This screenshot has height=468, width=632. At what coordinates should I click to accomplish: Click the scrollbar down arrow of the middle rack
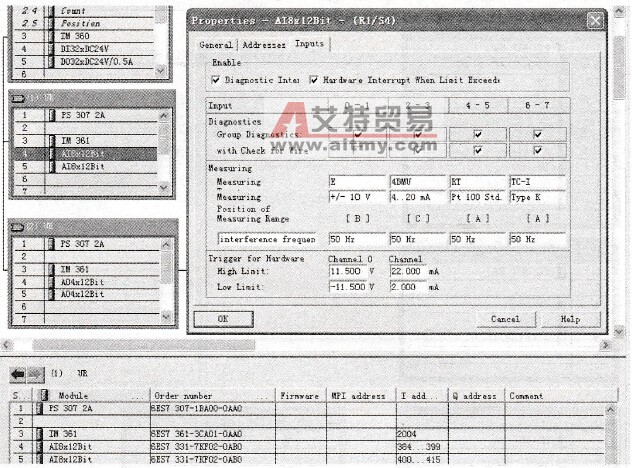[165, 187]
